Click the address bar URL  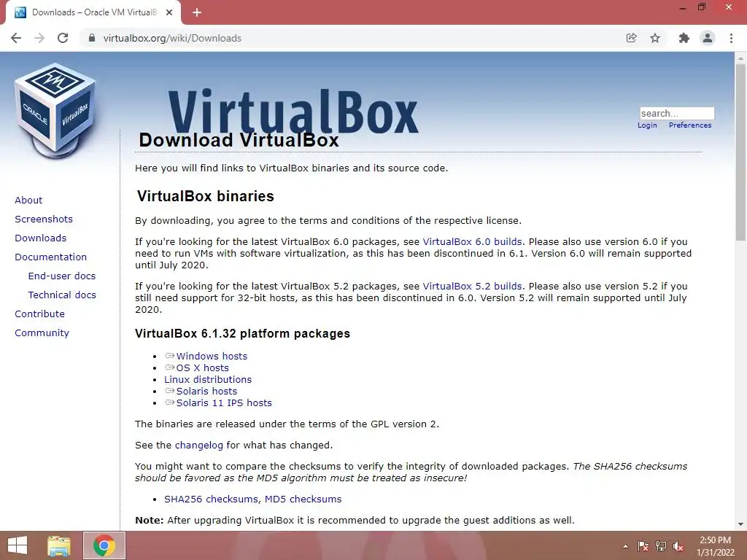point(172,38)
